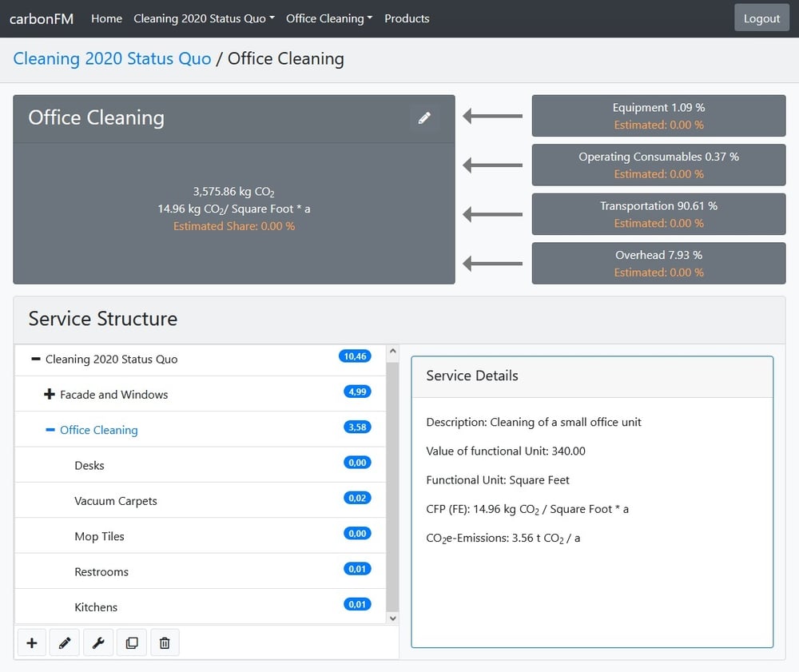Collapse the Office Cleaning tree node
The image size is (799, 672).
point(50,430)
